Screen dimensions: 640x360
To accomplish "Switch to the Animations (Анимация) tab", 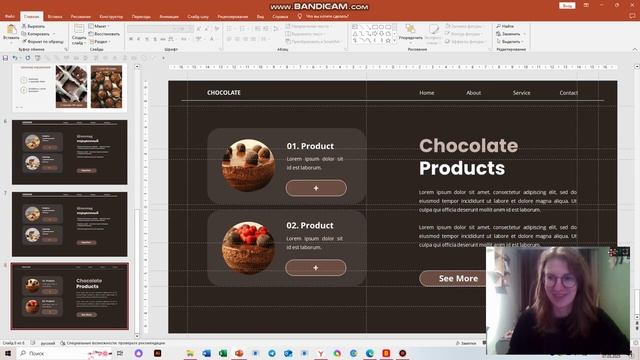I will point(169,17).
